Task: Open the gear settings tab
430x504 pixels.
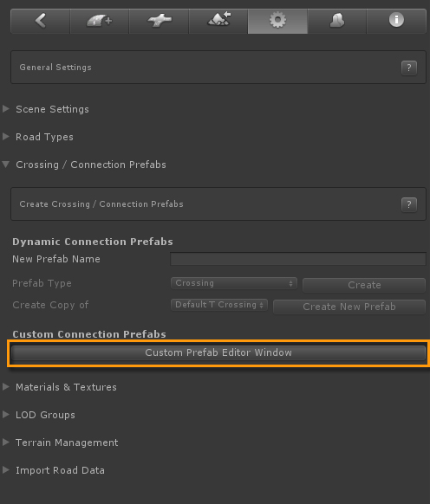Action: pos(277,21)
